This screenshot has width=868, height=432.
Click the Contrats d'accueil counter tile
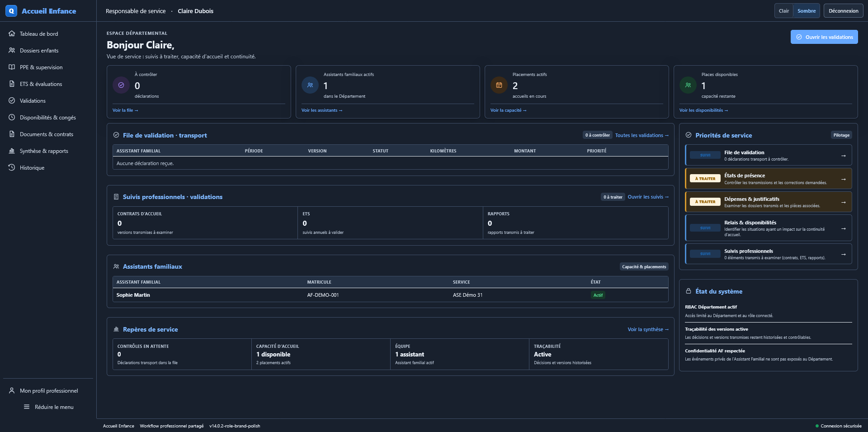click(x=205, y=223)
